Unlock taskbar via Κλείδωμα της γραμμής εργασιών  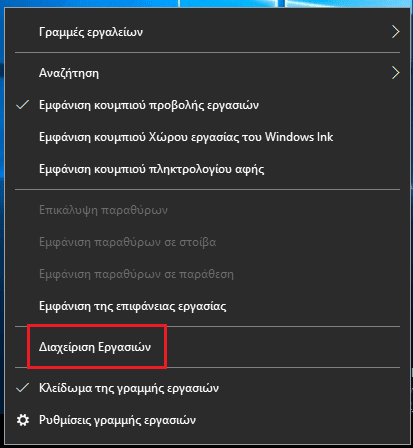(207, 388)
